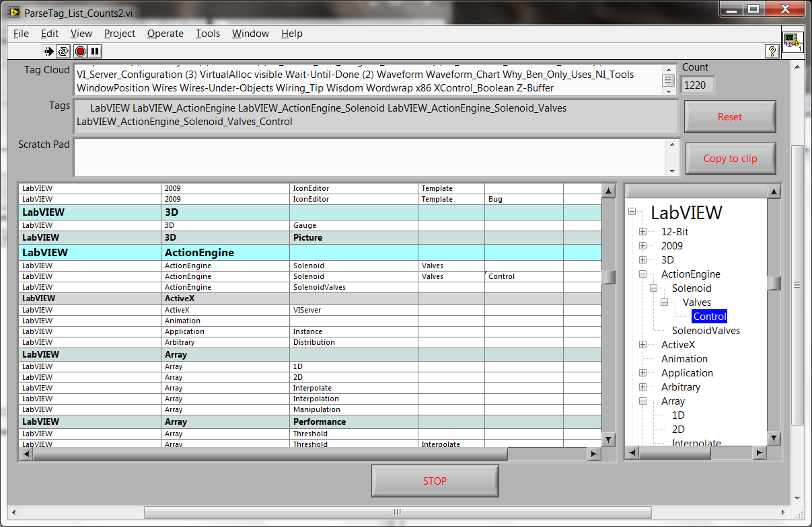
Task: Click the 'Gauge' cell in the table
Action: click(x=354, y=226)
